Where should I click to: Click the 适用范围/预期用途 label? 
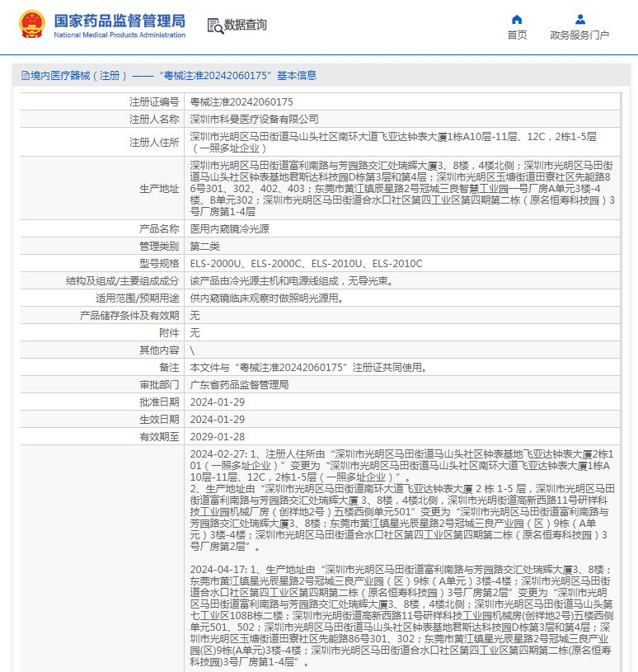137,298
